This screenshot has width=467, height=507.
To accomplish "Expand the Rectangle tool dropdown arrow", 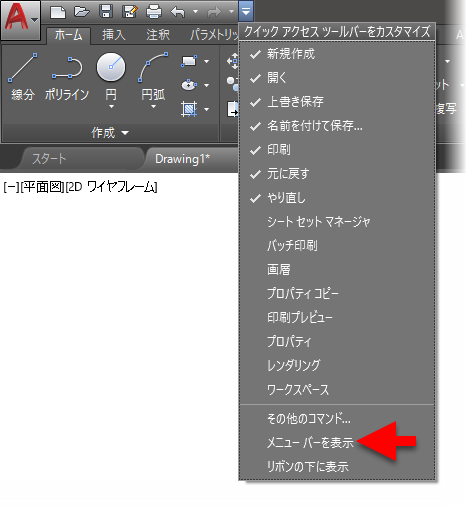I will [x=207, y=61].
